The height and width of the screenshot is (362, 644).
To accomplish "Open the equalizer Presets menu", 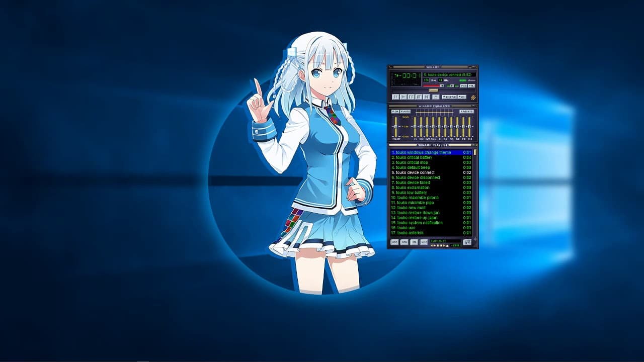I will pos(466,112).
